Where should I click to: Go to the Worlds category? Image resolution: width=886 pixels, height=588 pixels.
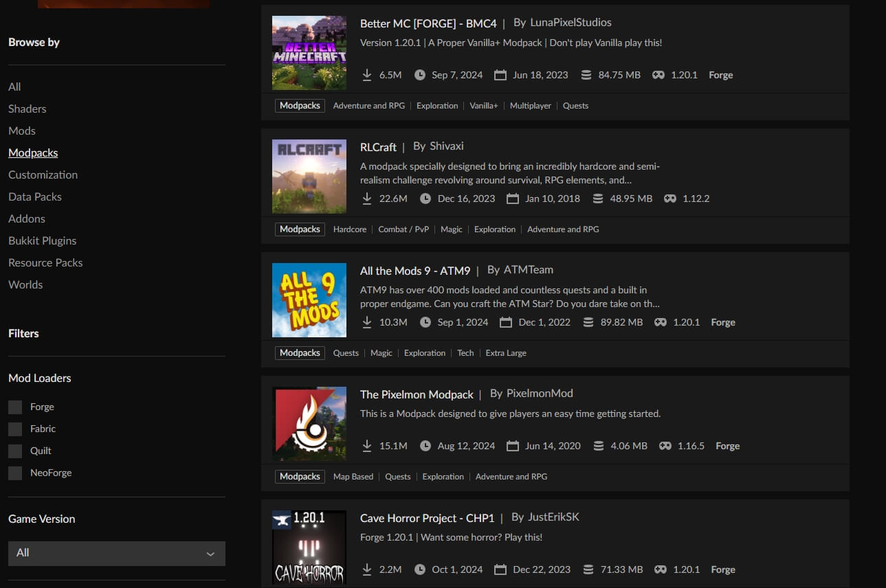[x=25, y=284]
